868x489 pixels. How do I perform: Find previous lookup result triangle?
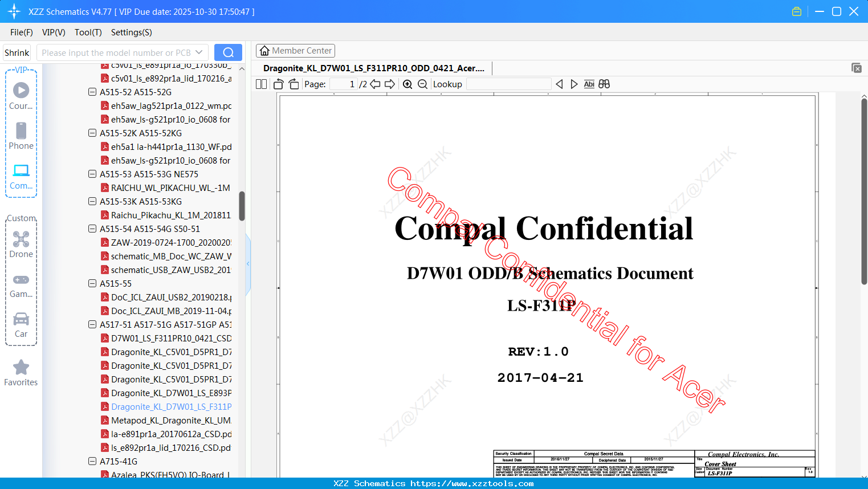click(x=560, y=84)
